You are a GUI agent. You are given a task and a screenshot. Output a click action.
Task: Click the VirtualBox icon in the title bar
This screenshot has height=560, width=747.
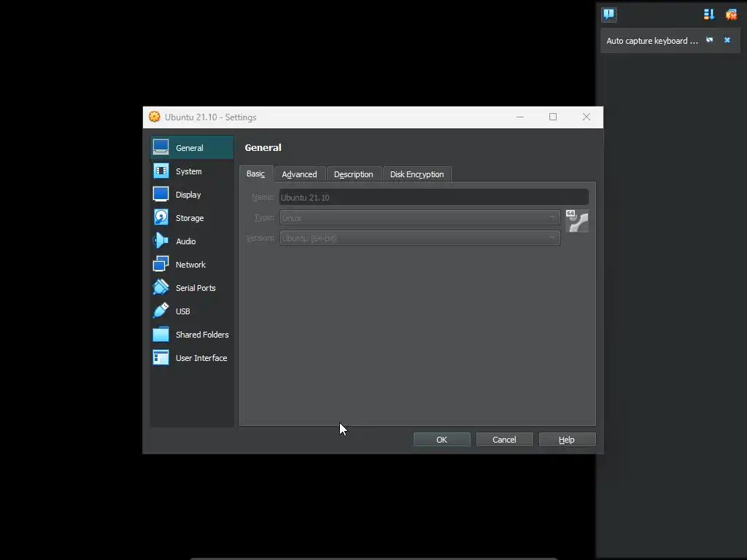pyautogui.click(x=155, y=117)
